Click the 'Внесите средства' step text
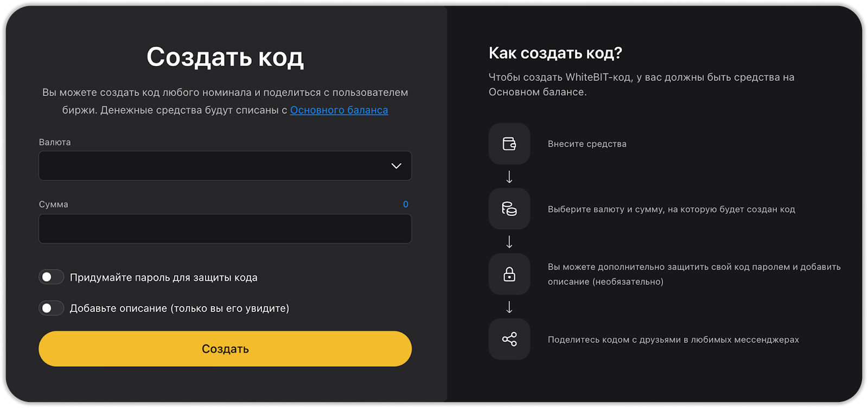The width and height of the screenshot is (868, 408). coord(587,144)
